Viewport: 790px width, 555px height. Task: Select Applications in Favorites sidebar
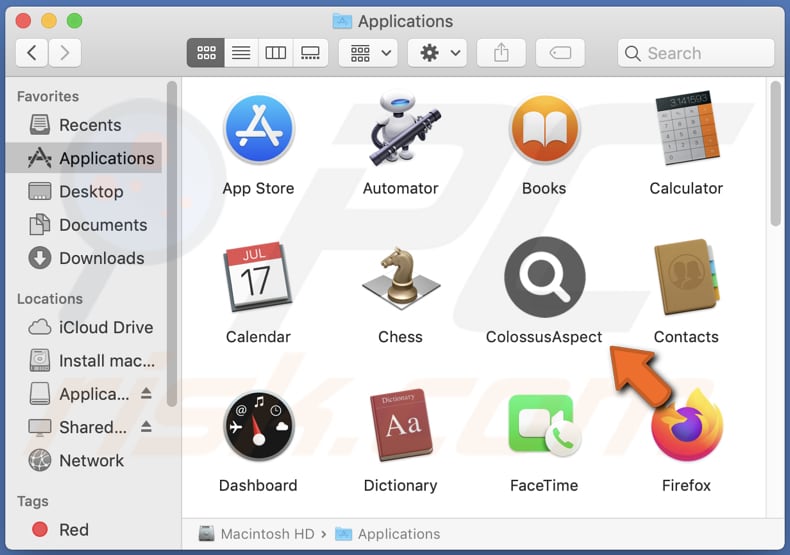(x=85, y=158)
